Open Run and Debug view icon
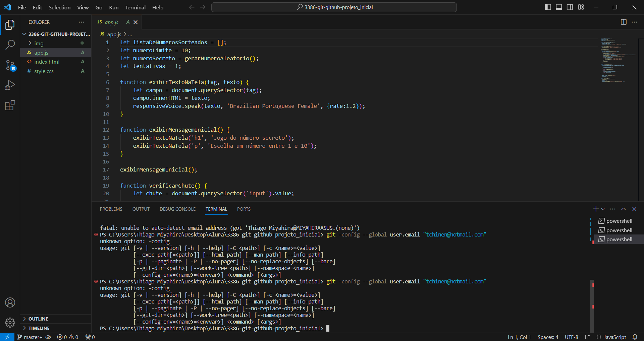This screenshot has width=644, height=341. (x=10, y=85)
